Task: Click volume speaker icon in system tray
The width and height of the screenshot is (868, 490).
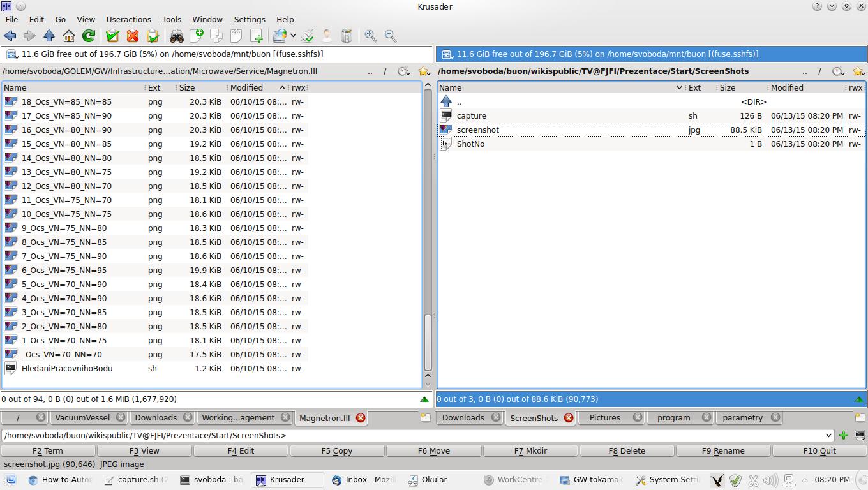Action: pyautogui.click(x=770, y=480)
